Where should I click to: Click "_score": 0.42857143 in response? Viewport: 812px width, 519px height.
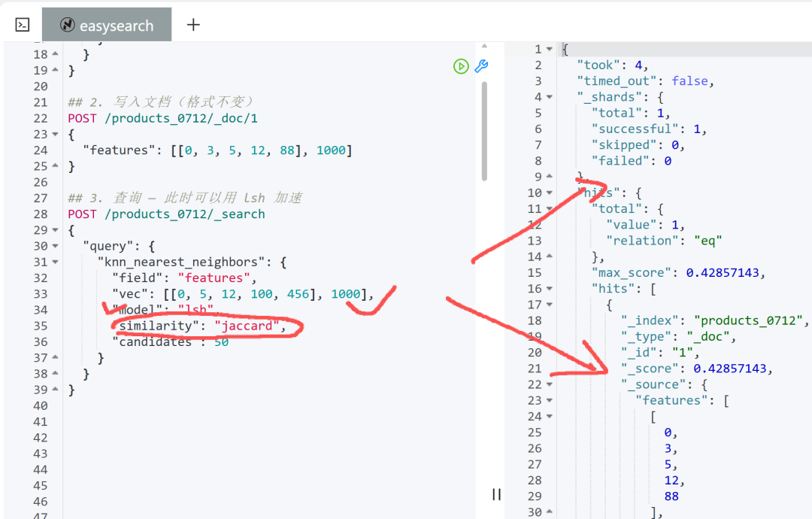click(x=697, y=369)
